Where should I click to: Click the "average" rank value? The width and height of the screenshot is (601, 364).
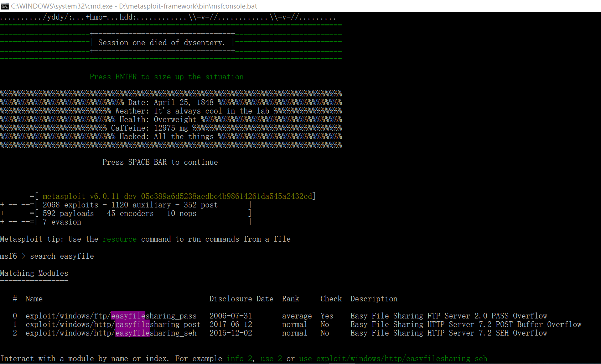(297, 316)
